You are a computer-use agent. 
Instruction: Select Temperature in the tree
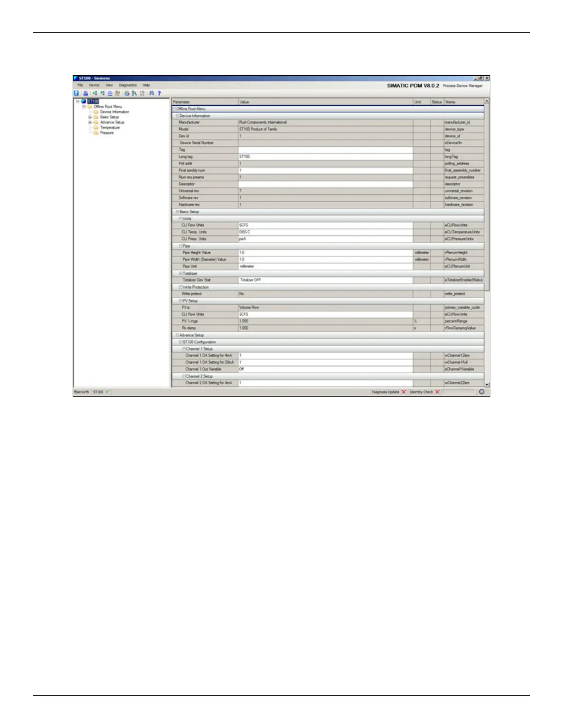(x=110, y=128)
